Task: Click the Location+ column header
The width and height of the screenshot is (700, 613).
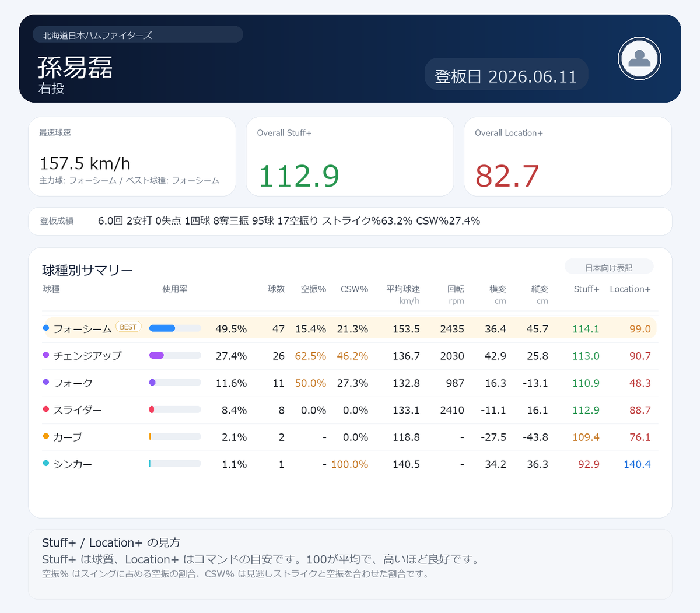Action: click(x=630, y=289)
